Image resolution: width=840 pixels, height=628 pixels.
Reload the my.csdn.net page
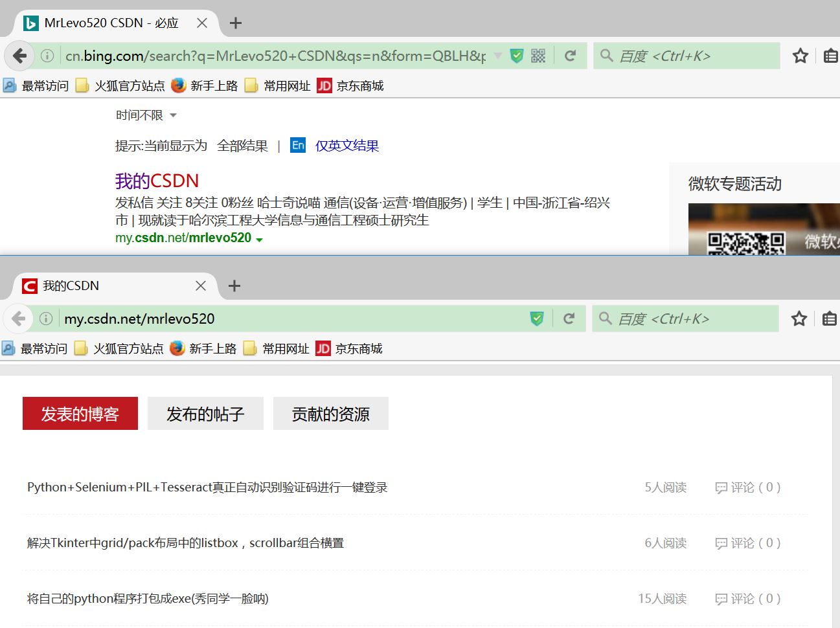pyautogui.click(x=569, y=319)
